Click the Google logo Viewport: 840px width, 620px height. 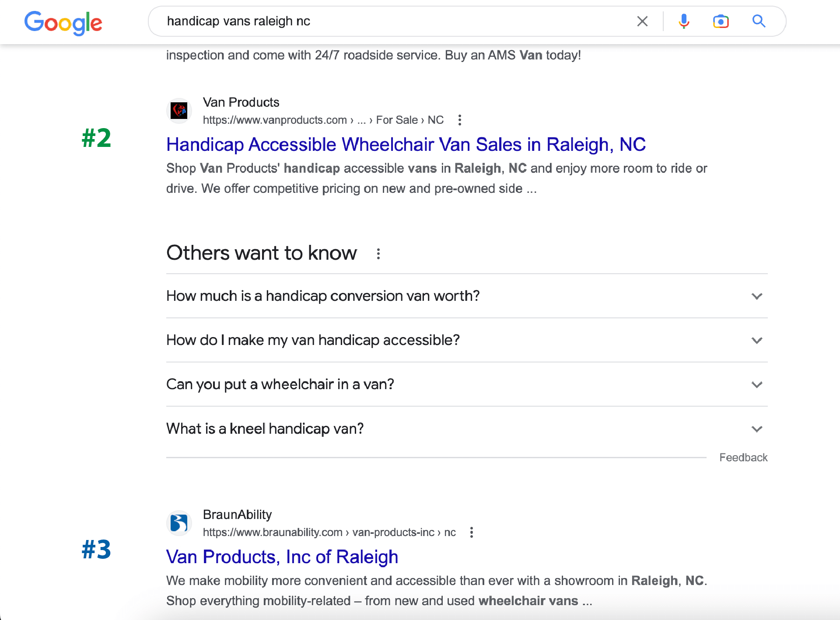pyautogui.click(x=63, y=22)
